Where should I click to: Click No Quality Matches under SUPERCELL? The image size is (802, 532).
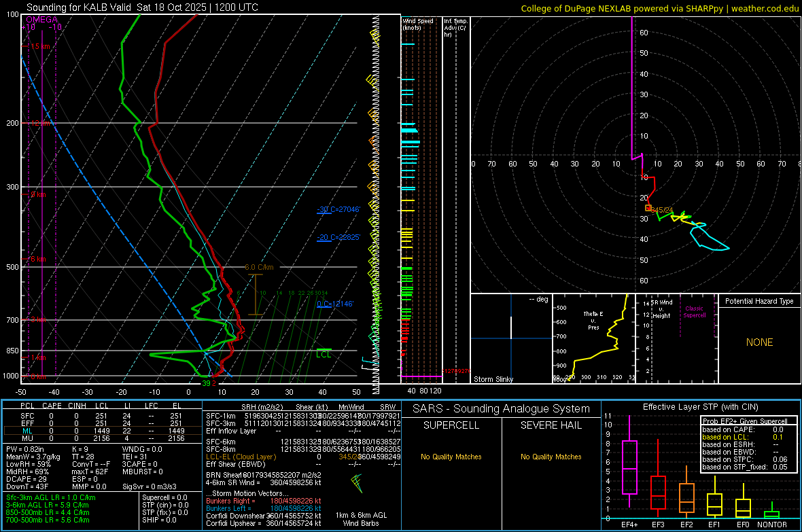(451, 457)
